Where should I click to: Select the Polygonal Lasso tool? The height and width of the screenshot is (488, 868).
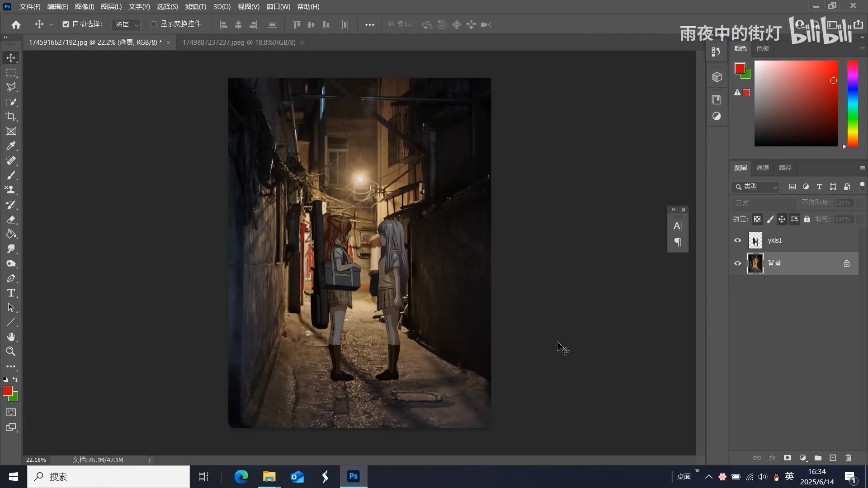(x=11, y=87)
